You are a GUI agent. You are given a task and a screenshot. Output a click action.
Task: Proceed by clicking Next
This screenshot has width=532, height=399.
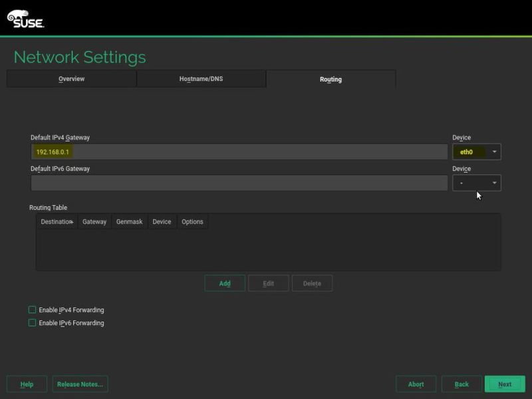505,384
